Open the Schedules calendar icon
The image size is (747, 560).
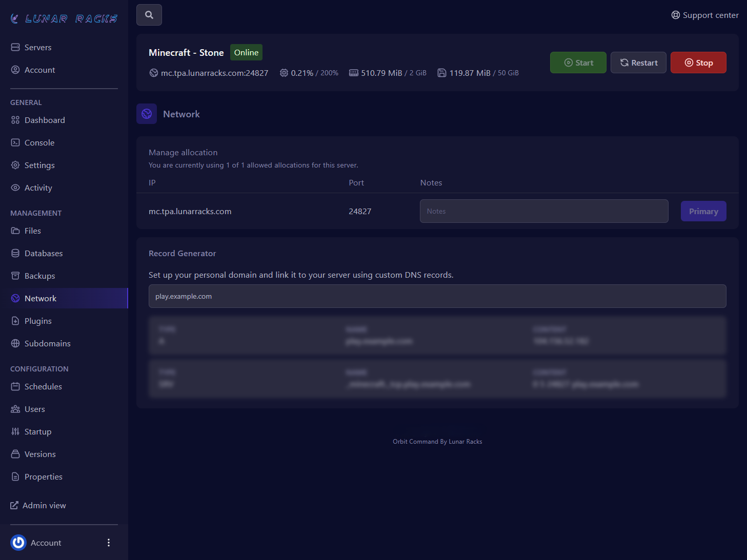[15, 386]
